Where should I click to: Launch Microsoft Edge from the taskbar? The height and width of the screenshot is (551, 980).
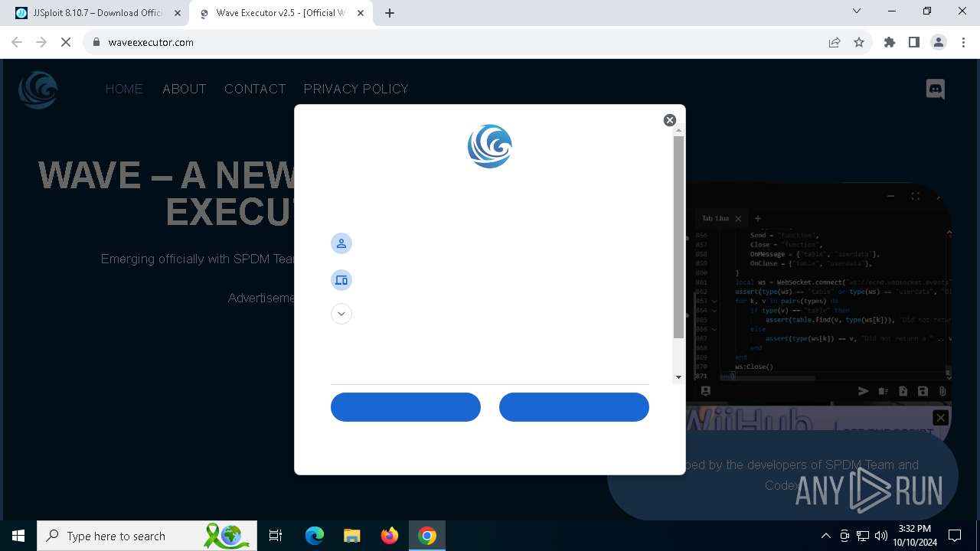[315, 536]
